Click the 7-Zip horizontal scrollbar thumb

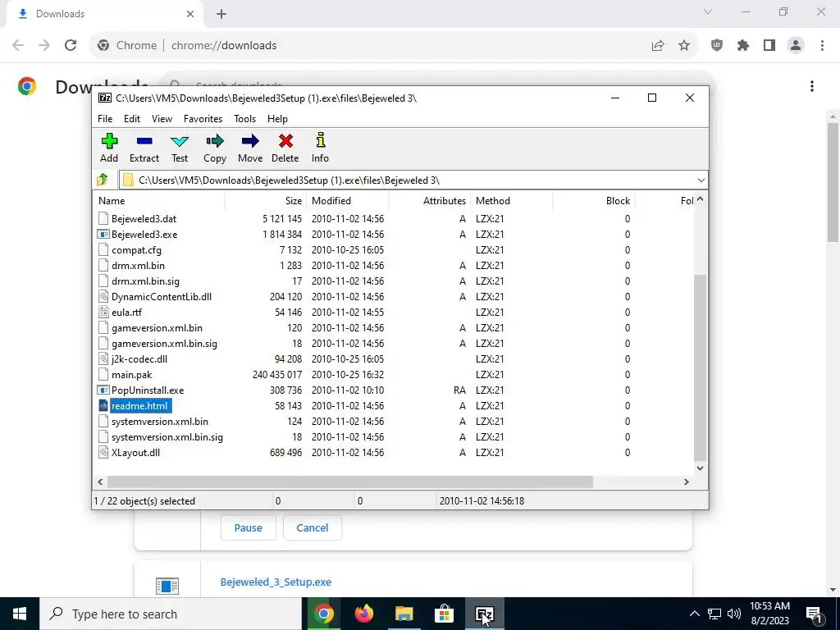[x=350, y=482]
